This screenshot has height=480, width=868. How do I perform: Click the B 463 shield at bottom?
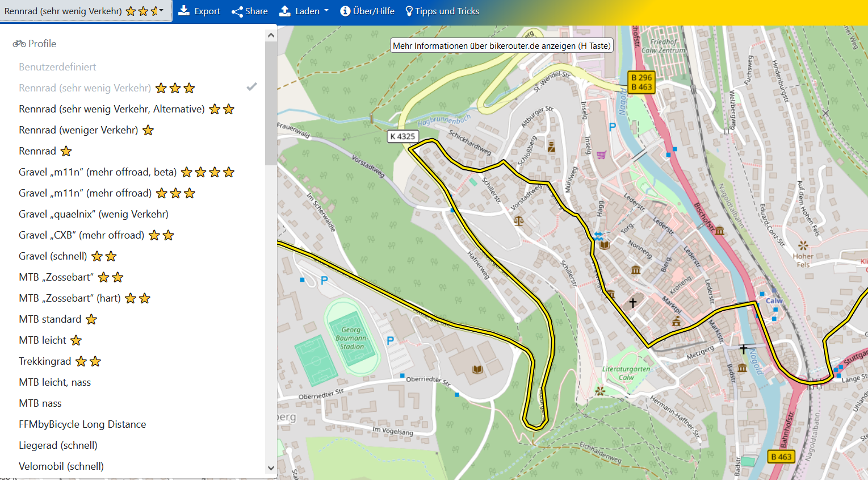pyautogui.click(x=781, y=457)
